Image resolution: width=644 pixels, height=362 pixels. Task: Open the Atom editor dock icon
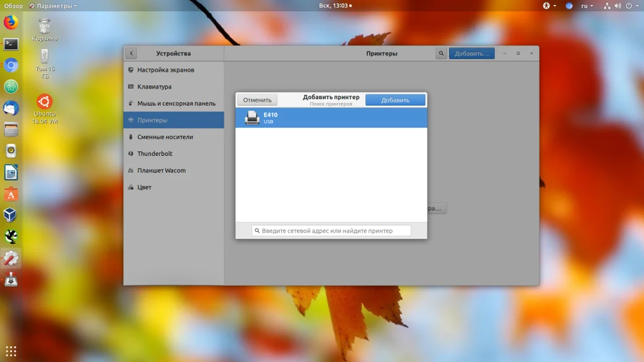click(11, 87)
